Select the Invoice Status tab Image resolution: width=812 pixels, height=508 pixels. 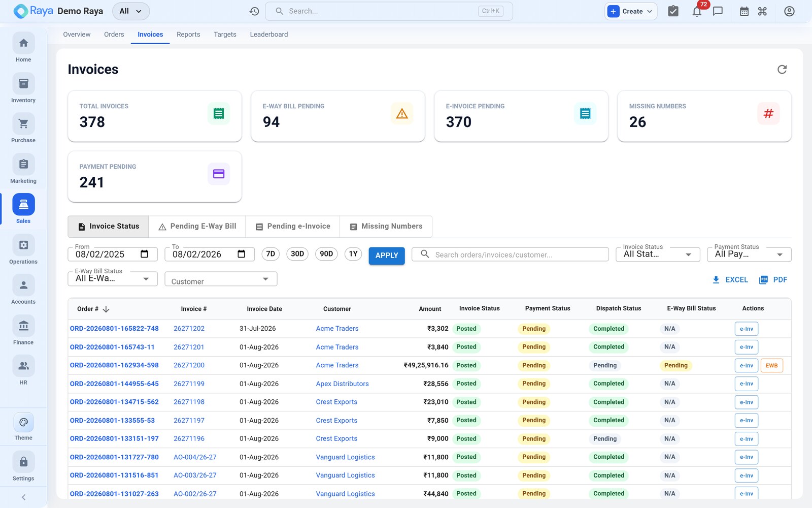109,227
